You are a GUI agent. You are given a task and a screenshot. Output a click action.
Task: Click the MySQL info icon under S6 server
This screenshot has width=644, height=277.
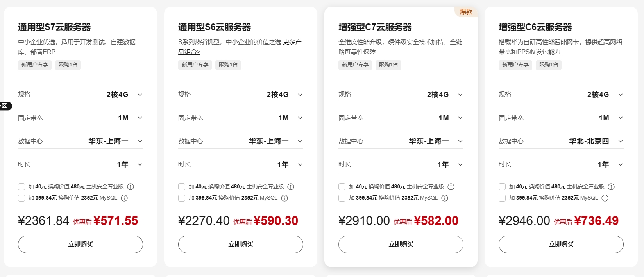pyautogui.click(x=284, y=198)
